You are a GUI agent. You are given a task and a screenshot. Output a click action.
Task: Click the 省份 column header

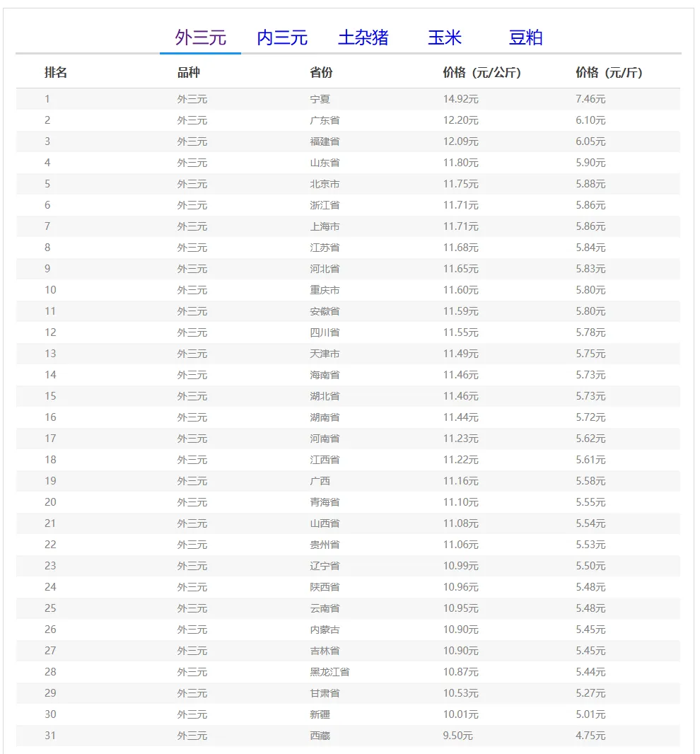pos(321,73)
